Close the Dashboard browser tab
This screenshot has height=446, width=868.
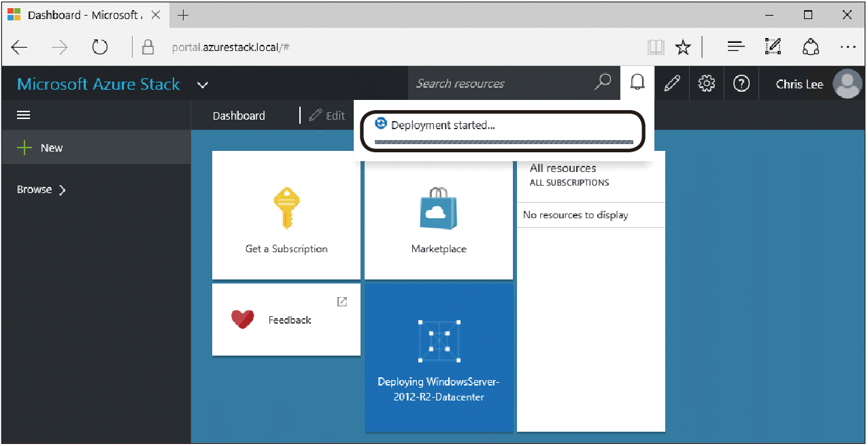point(156,15)
